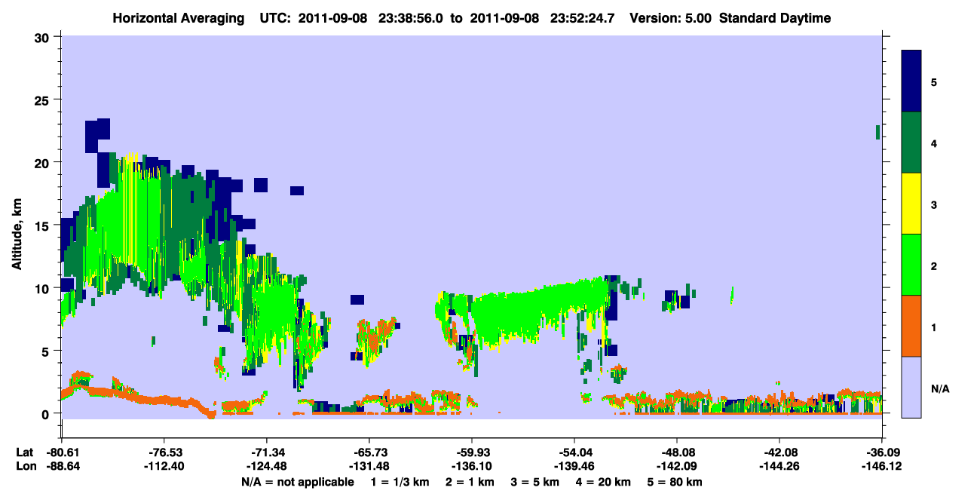The width and height of the screenshot is (980, 503).
Task: Click the legend text '3 = 5 km'
Action: point(535,482)
